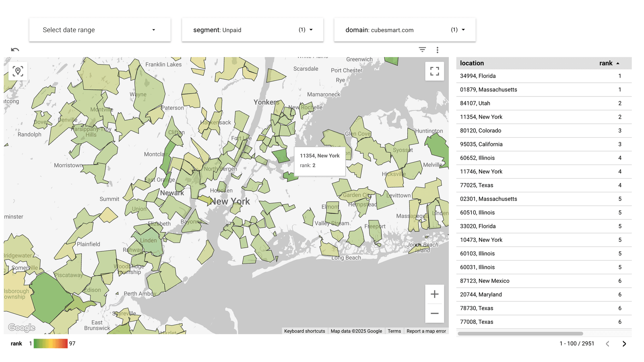Zoom in on the map
The image size is (644, 362).
435,294
